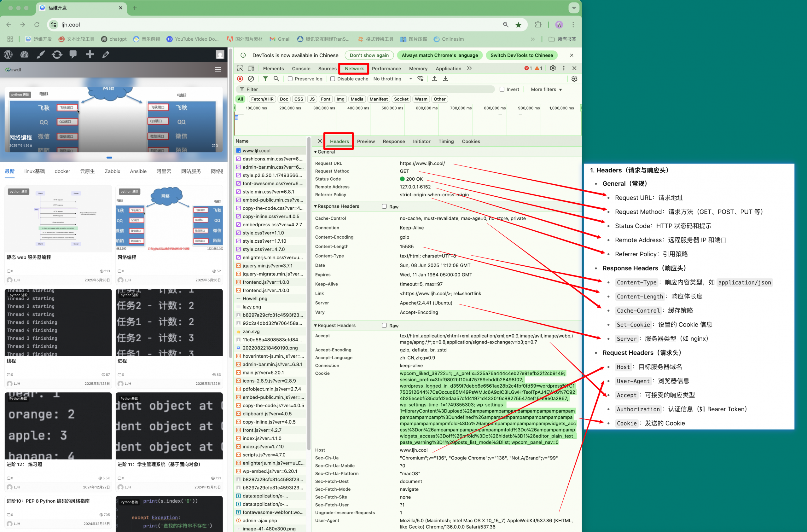Click Don't show again button

(x=369, y=55)
